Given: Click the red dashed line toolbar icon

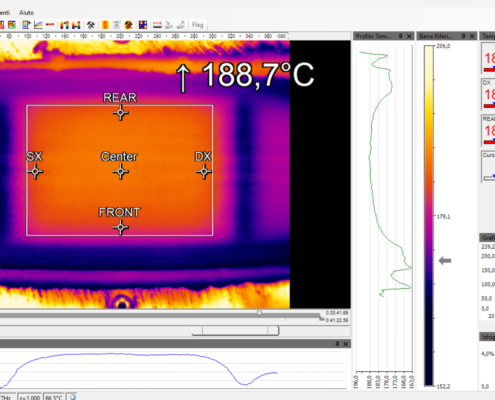Looking at the screenshot, I should tap(50, 25).
